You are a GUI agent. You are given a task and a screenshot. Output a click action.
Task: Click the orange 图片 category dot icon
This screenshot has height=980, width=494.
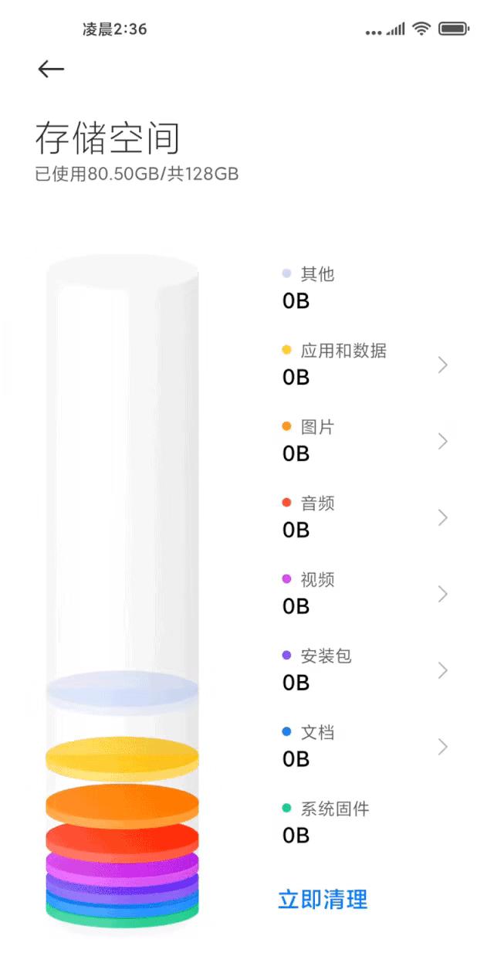(286, 425)
